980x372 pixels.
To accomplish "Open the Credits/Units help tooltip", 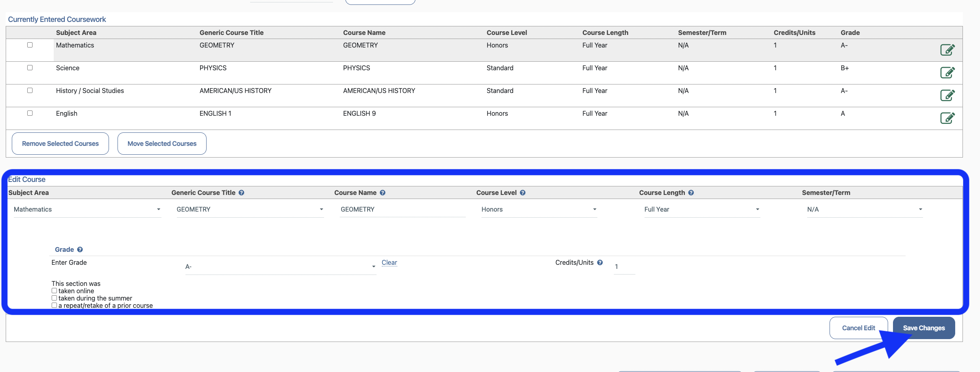I will pyautogui.click(x=601, y=262).
